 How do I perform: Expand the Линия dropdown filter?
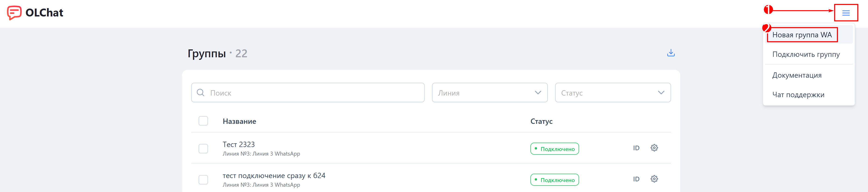coord(490,93)
